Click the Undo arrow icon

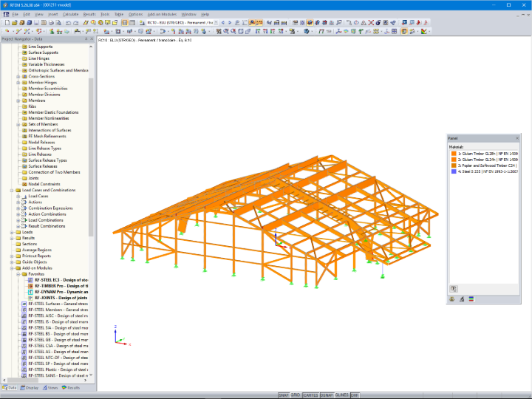[68, 23]
